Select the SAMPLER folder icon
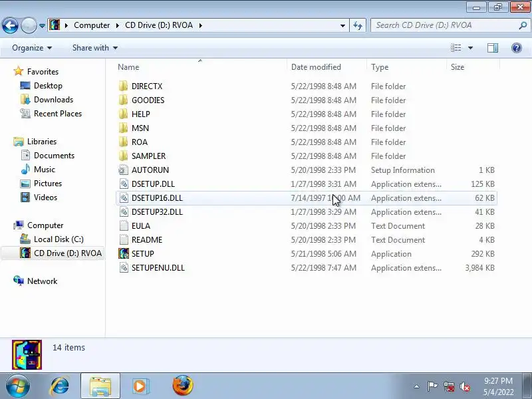The height and width of the screenshot is (399, 532). 124,156
